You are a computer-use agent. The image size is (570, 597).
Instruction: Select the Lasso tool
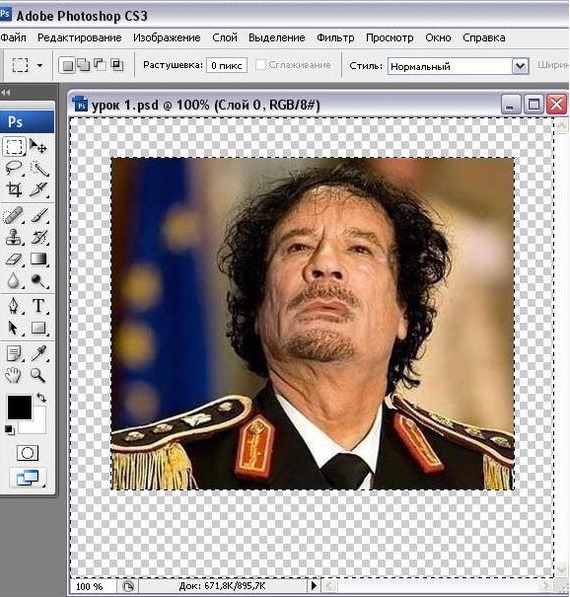(14, 168)
